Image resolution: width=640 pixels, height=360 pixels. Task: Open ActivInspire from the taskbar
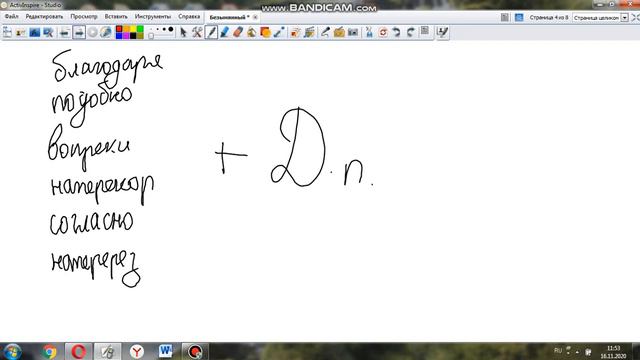coord(108,351)
